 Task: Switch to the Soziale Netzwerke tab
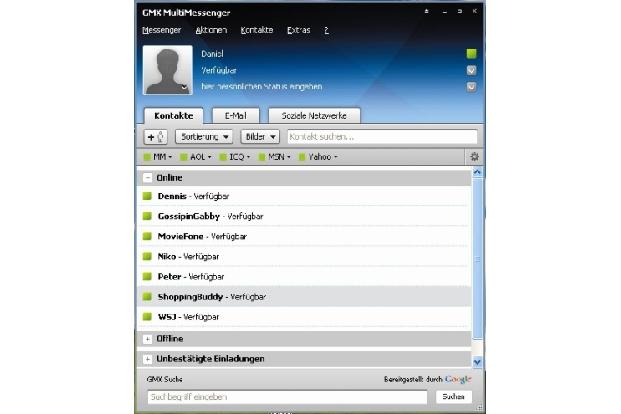pos(314,116)
